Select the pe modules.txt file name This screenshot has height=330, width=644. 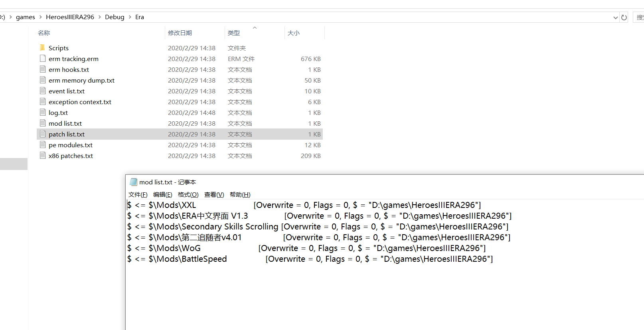click(71, 145)
